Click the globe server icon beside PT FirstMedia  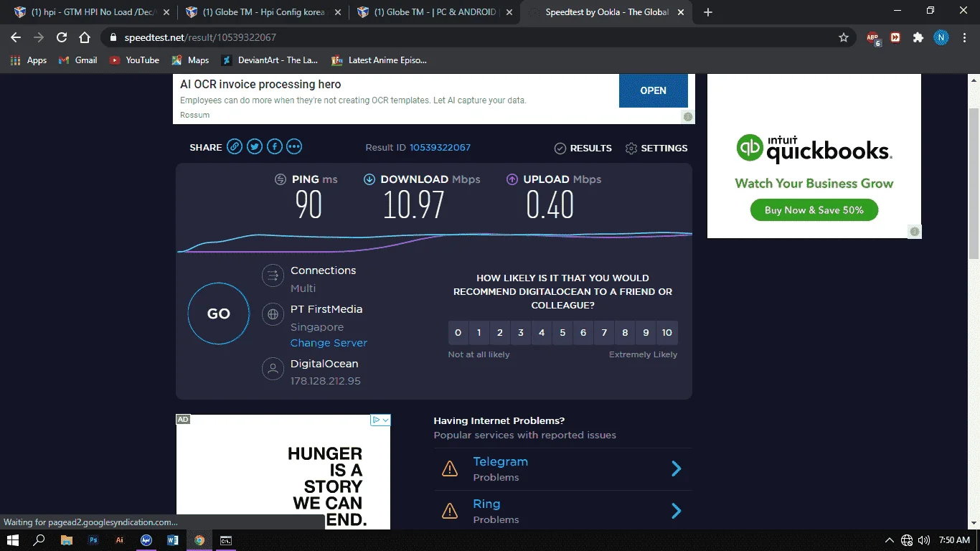click(273, 314)
